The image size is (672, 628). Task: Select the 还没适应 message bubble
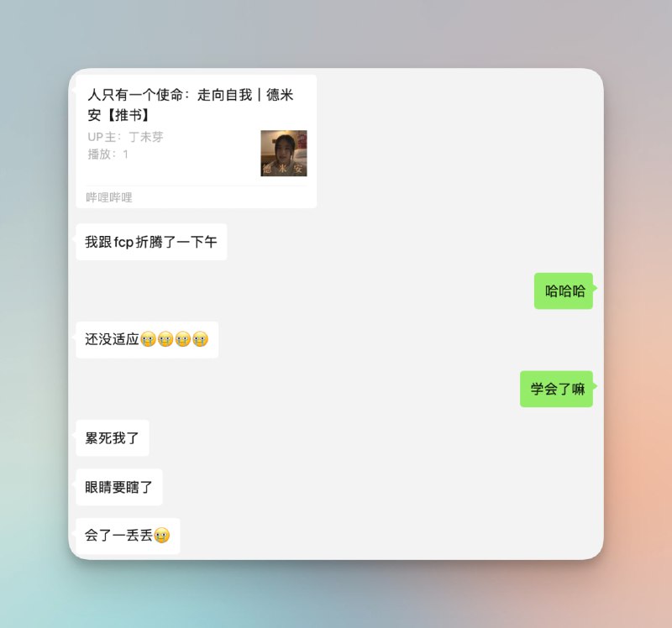point(147,339)
